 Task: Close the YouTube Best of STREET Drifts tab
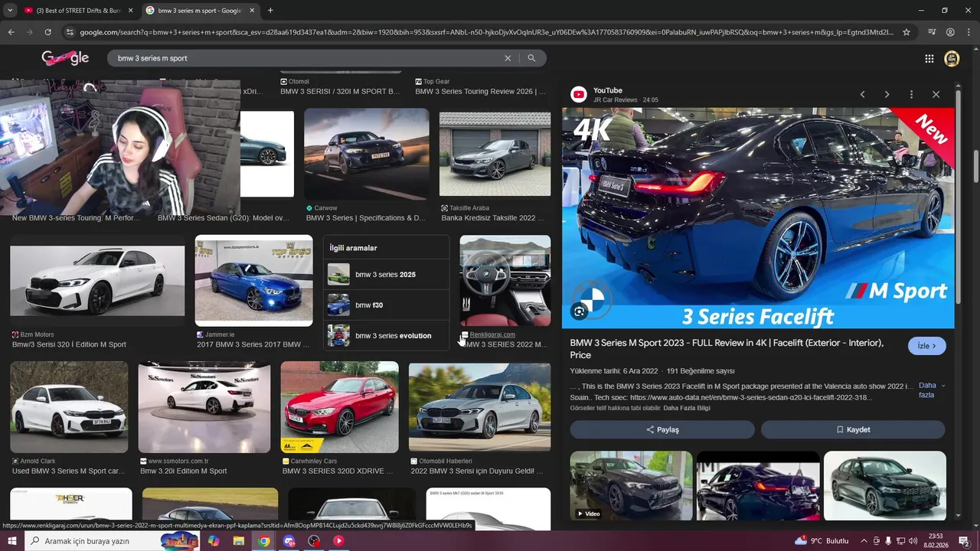tap(130, 11)
